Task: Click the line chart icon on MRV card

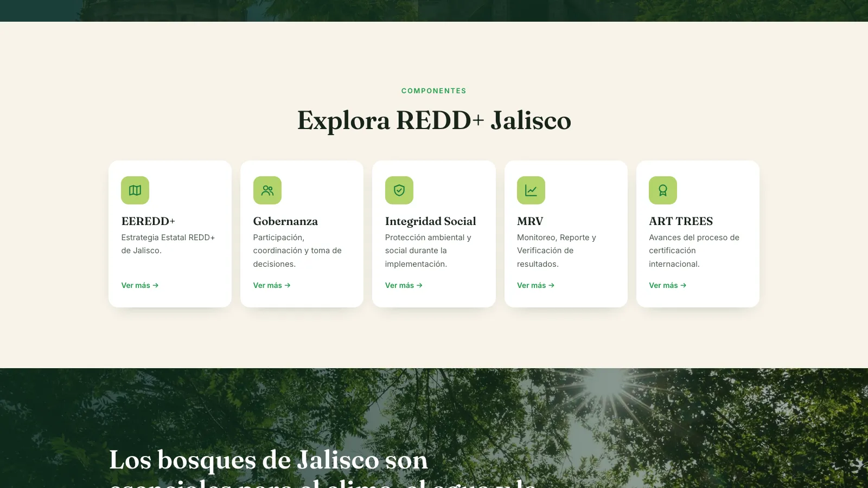Action: (x=531, y=190)
